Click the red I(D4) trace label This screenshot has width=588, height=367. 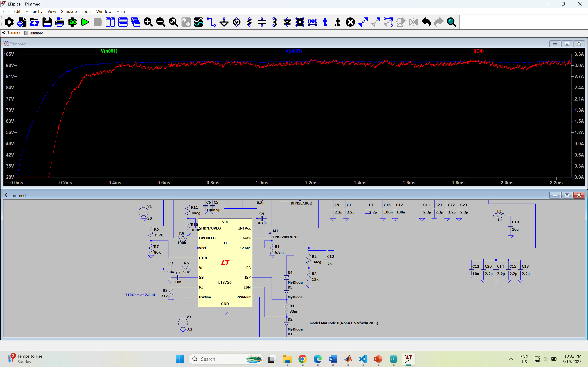[x=478, y=51]
